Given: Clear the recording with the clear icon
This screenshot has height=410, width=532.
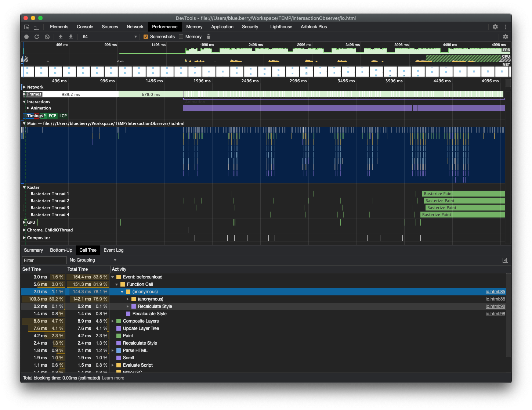Looking at the screenshot, I should pos(47,37).
